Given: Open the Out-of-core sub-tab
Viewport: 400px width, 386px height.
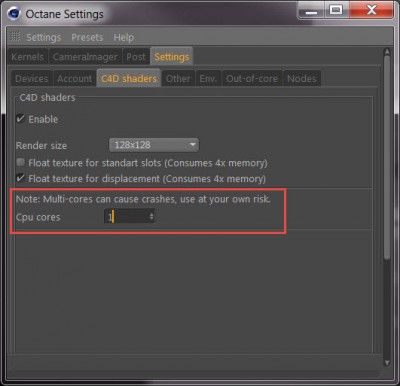Looking at the screenshot, I should tap(252, 79).
